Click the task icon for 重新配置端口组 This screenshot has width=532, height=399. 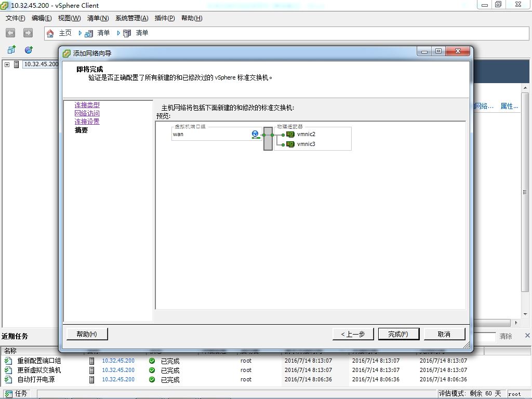click(x=8, y=361)
